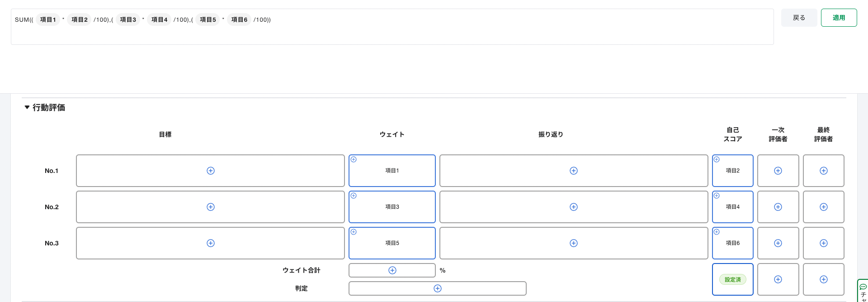Click the plus icon in No.3 目標 cell
The width and height of the screenshot is (868, 302).
coord(211,243)
